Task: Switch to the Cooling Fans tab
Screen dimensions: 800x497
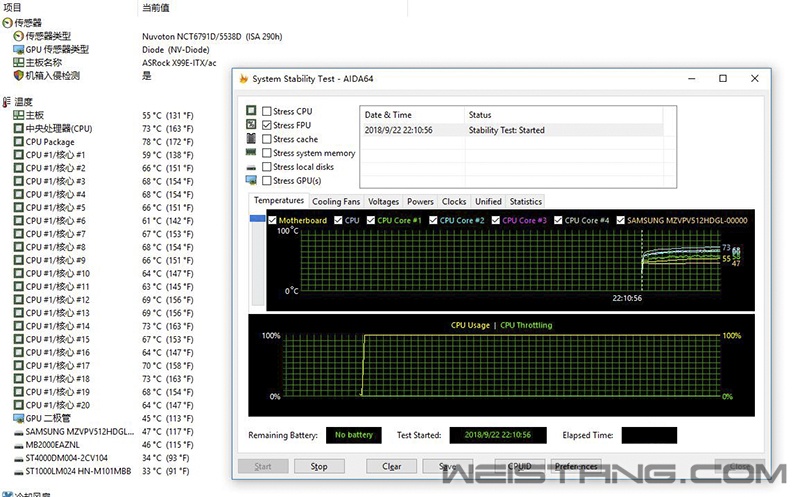Action: (336, 201)
